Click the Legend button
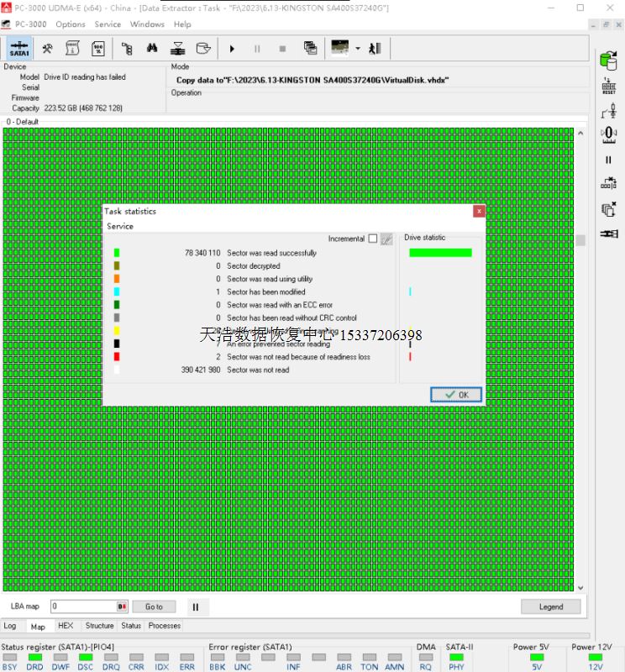625x672 pixels. (x=550, y=606)
